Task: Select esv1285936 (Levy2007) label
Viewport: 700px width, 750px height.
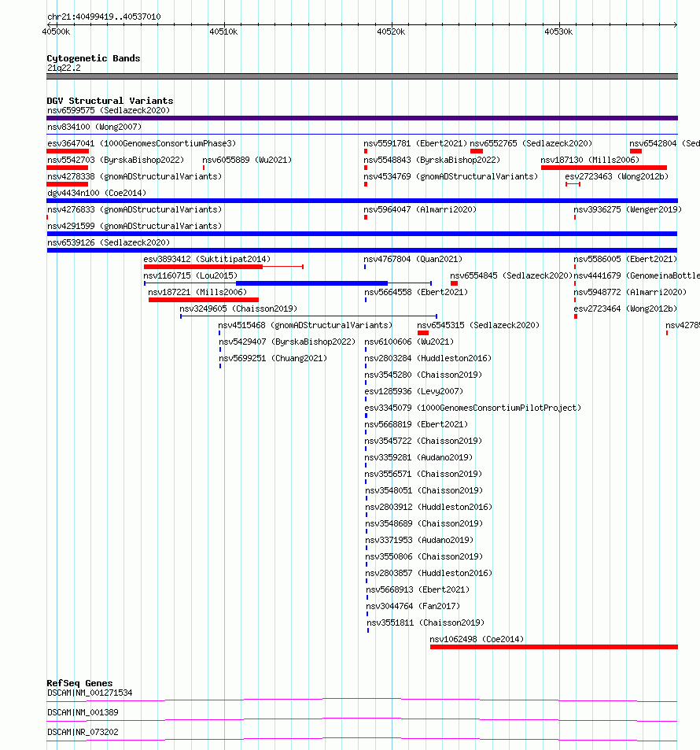Action: 414,391
